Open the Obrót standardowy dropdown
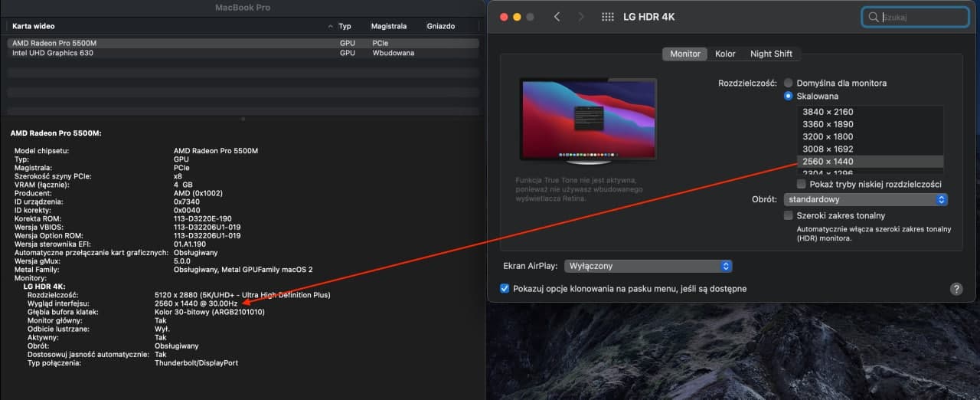Screen dimensions: 980x400 coord(865,199)
